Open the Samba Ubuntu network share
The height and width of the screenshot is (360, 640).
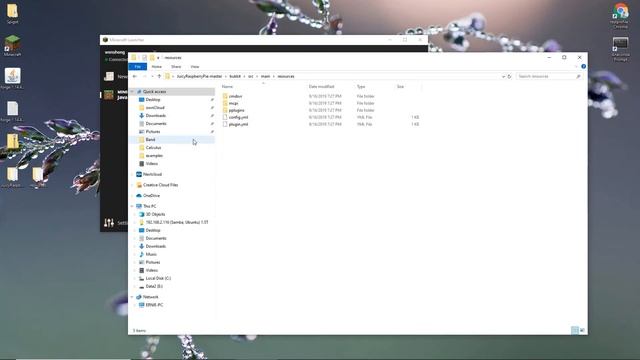(176, 222)
